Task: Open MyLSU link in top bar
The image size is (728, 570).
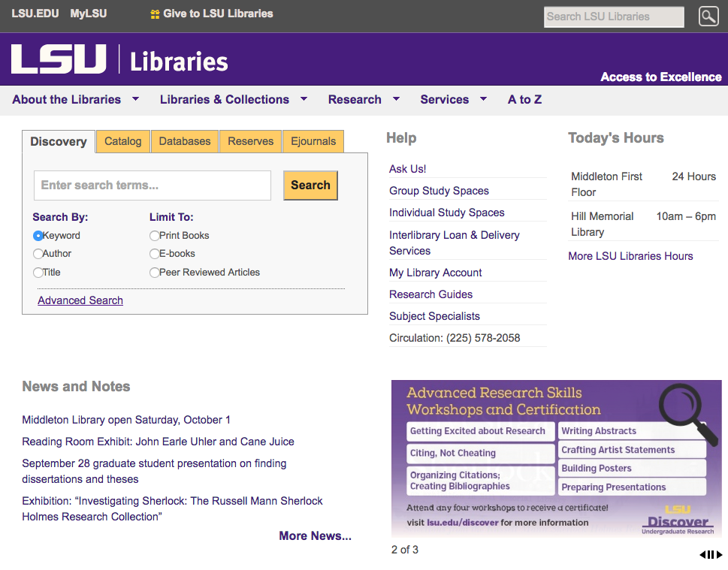Action: (x=89, y=14)
